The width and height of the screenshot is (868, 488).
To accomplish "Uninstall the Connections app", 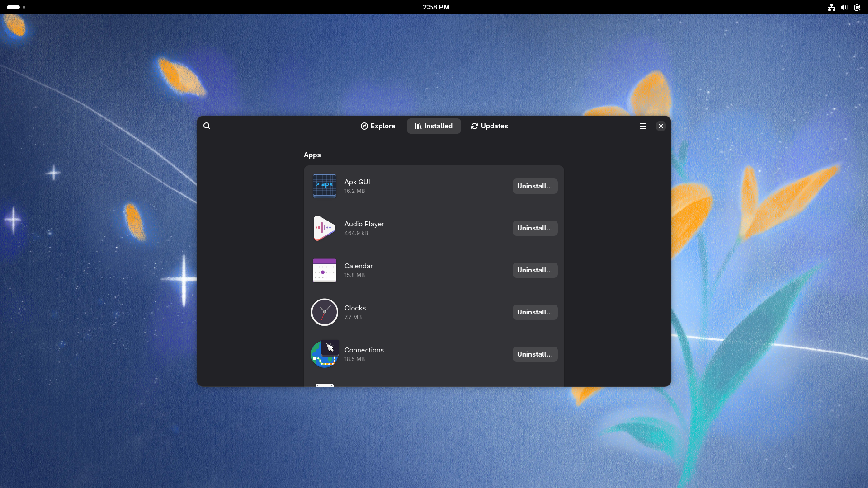I will click(x=535, y=354).
